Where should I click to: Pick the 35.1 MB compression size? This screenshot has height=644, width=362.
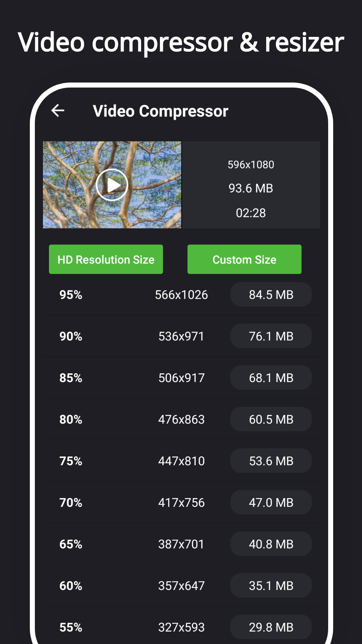pos(271,586)
